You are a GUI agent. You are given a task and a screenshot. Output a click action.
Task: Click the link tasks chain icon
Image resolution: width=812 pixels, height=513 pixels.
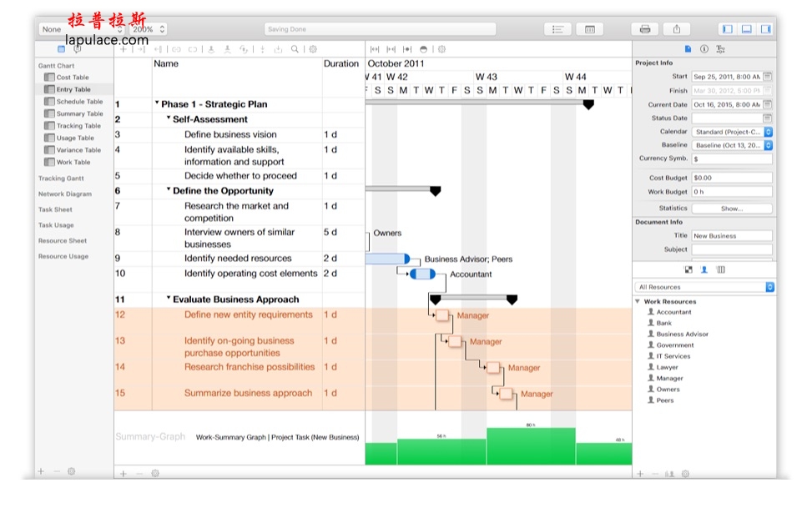[x=177, y=49]
